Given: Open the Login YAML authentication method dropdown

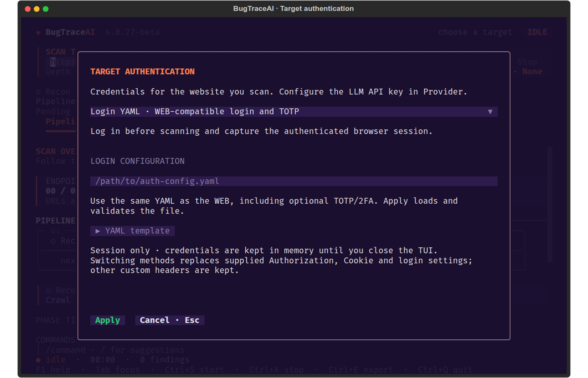Looking at the screenshot, I should pos(294,111).
